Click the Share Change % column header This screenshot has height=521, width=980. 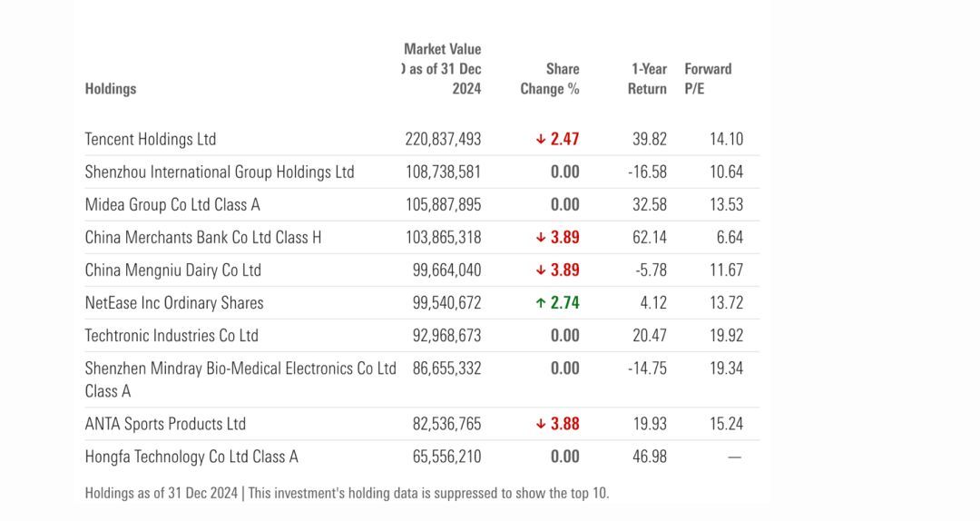[x=550, y=79]
